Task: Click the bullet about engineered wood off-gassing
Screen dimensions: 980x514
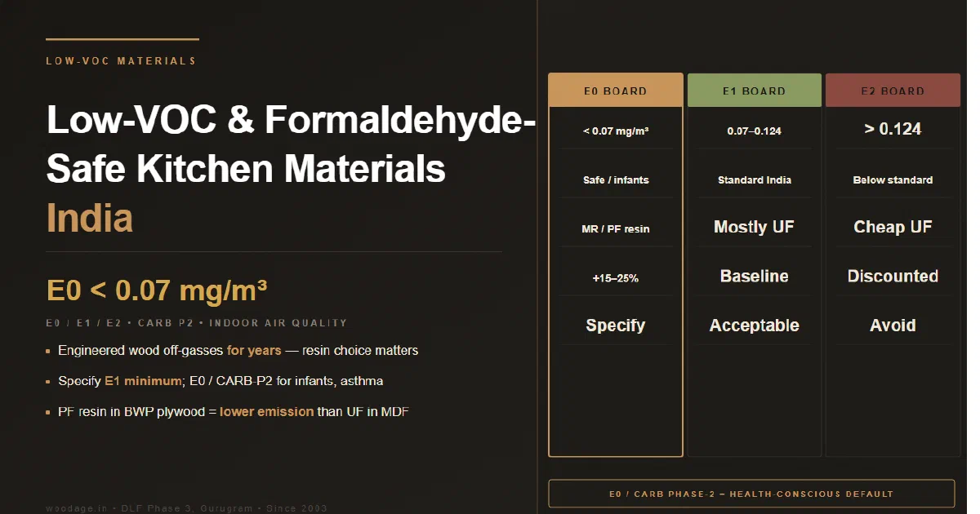Action: tap(238, 350)
